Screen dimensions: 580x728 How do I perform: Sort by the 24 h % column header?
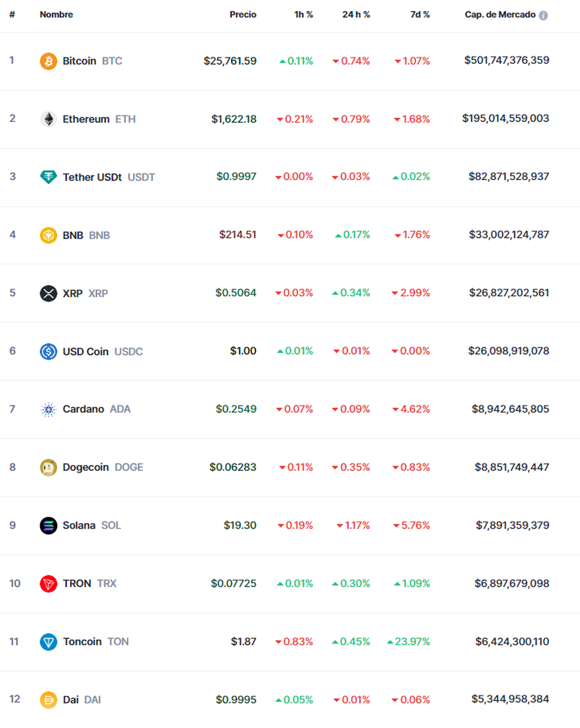356,14
